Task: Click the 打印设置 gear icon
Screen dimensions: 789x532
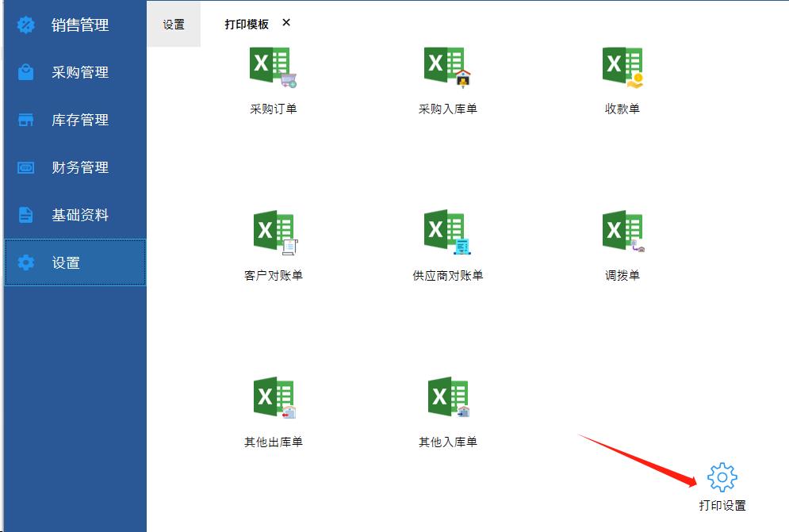Action: (722, 477)
